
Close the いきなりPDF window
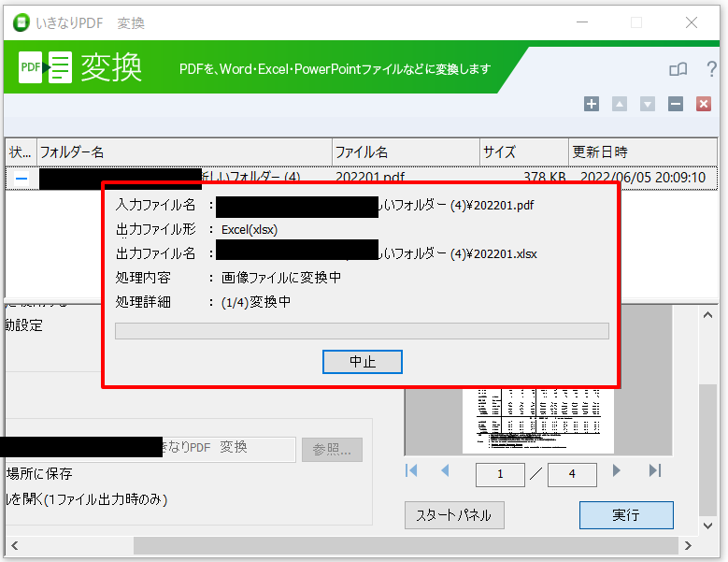[x=692, y=22]
